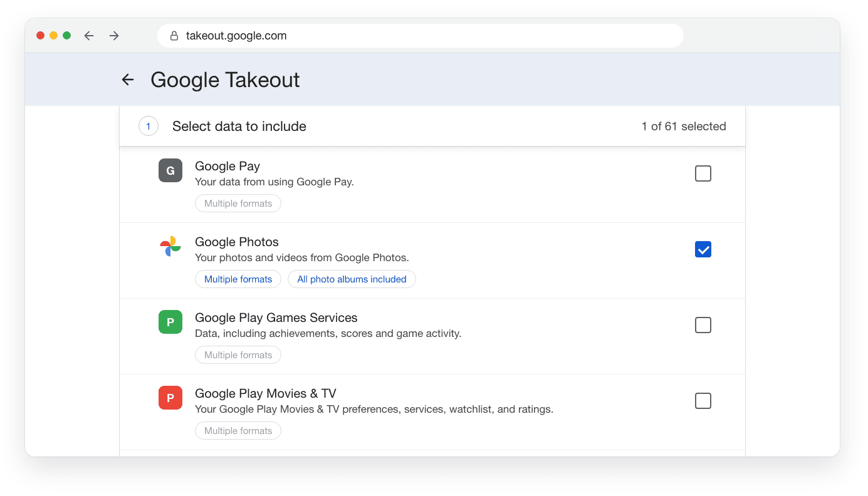This screenshot has height=496, width=868.
Task: Go back using the Google Takeout arrow
Action: click(128, 80)
